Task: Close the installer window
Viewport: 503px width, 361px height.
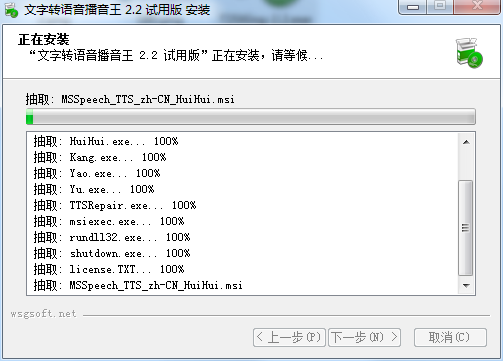Action: click(x=477, y=7)
